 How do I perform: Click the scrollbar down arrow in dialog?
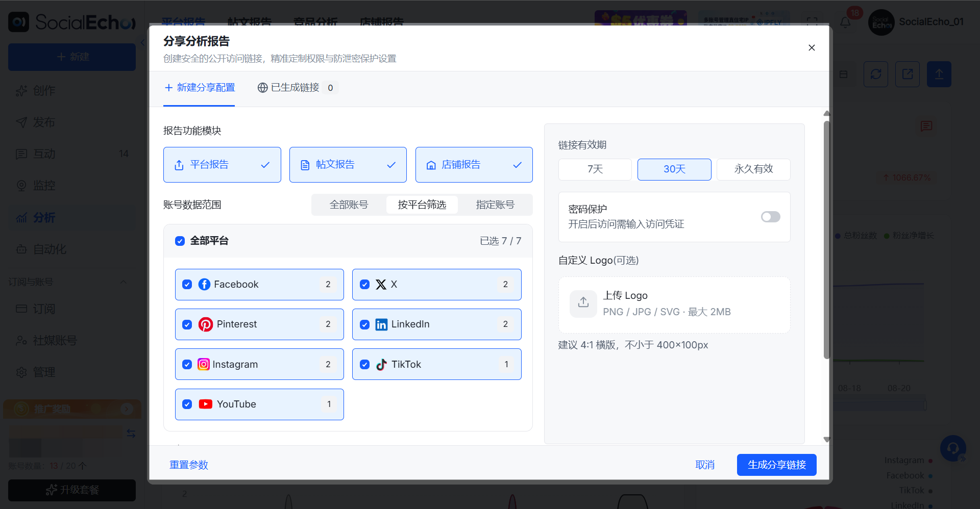coord(827,439)
